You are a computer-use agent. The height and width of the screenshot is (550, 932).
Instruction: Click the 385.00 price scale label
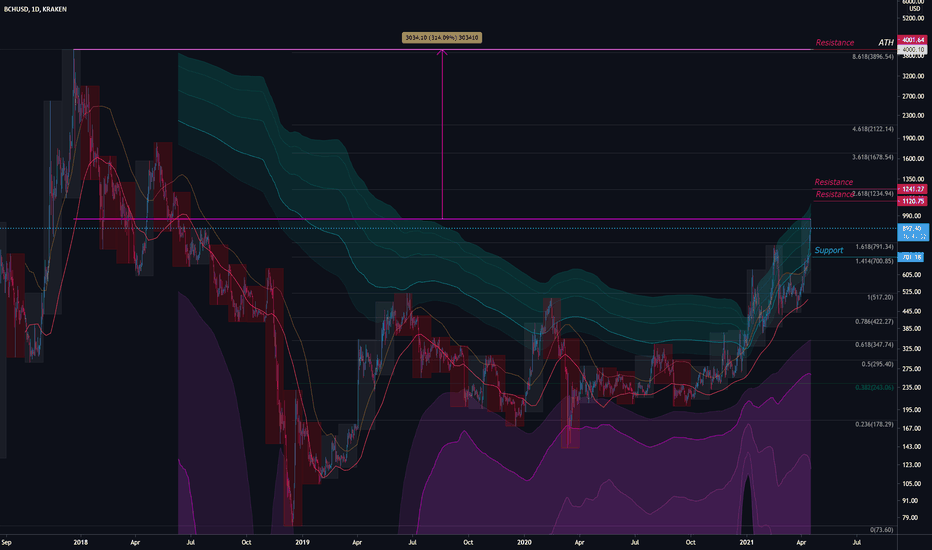(912, 328)
